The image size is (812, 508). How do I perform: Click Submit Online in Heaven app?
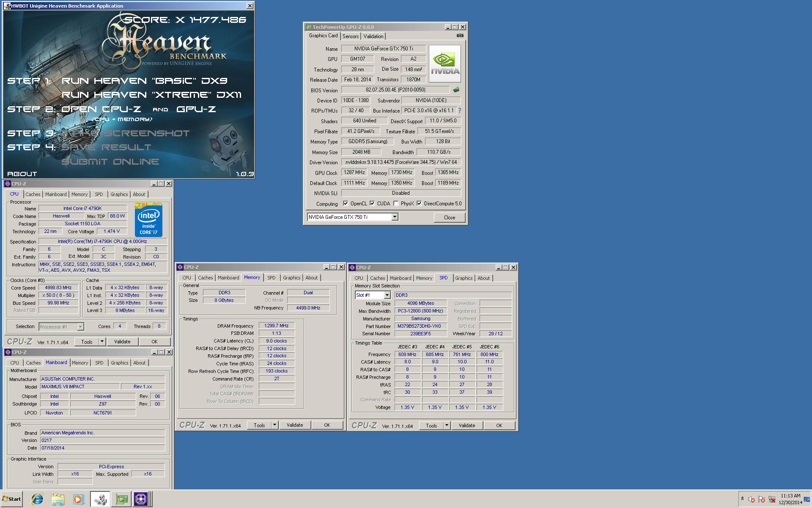(110, 162)
